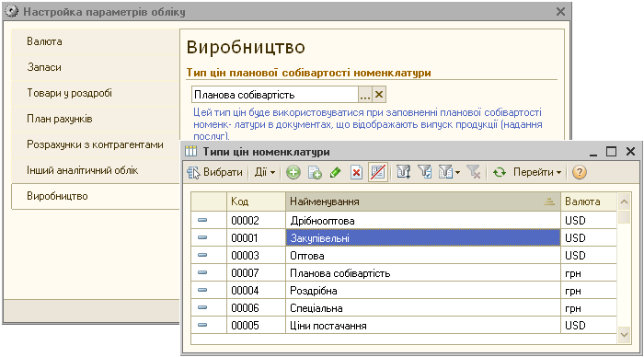Select the Виробництво section tab
Viewport: 644px width, 357px height.
point(96,196)
